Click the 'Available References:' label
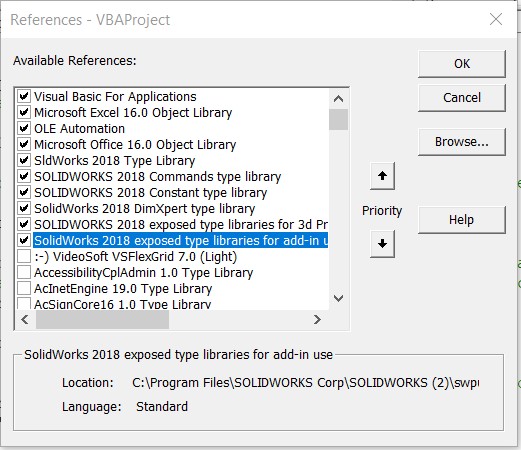Viewport: 521px width, 450px height. point(75,61)
